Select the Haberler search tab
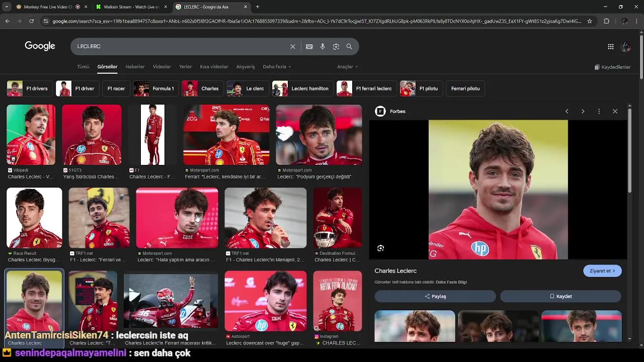The width and height of the screenshot is (644, 362). click(135, 67)
